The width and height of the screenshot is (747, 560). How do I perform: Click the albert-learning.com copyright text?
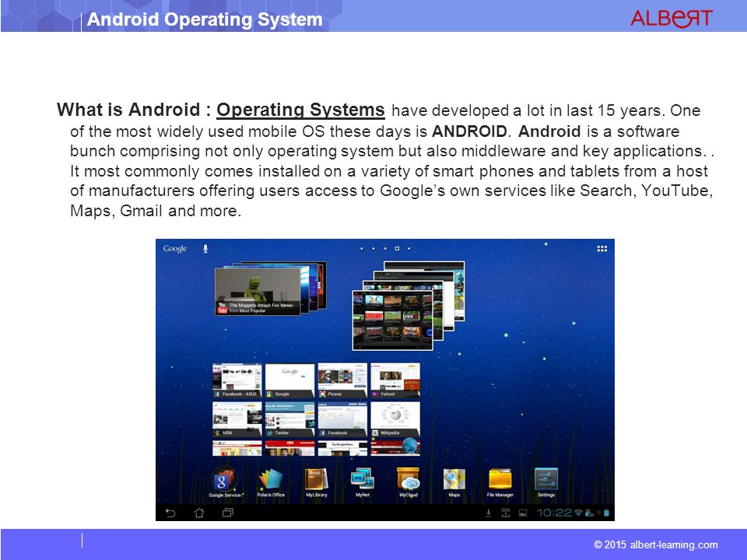(x=655, y=544)
